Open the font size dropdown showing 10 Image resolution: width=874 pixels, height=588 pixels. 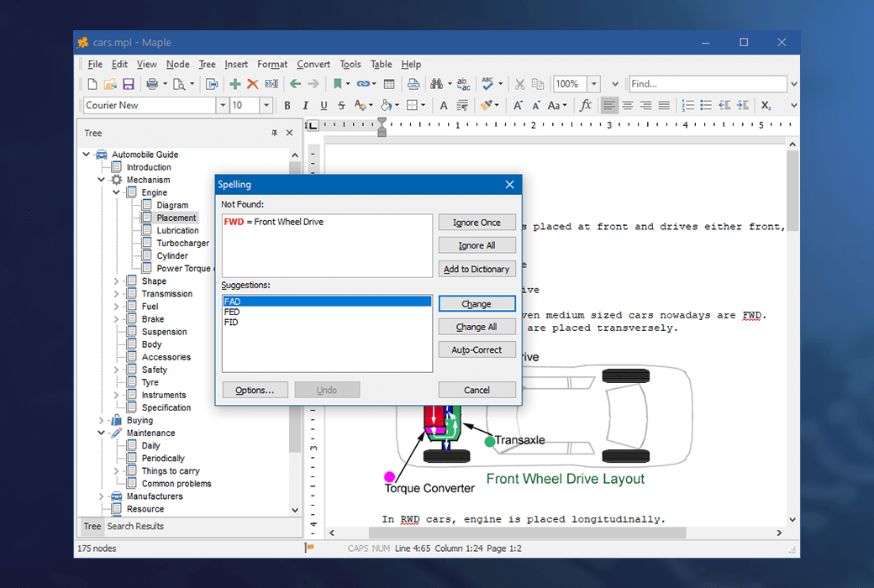(x=266, y=105)
